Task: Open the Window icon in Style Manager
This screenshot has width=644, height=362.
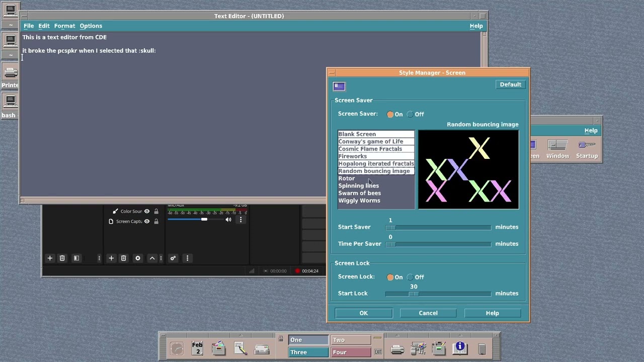Action: [x=557, y=150]
